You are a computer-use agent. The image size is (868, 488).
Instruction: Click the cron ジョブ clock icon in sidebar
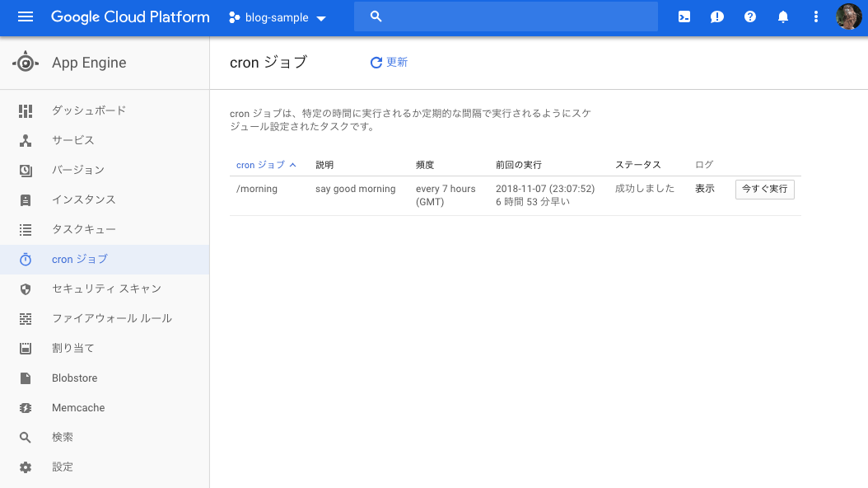(26, 259)
